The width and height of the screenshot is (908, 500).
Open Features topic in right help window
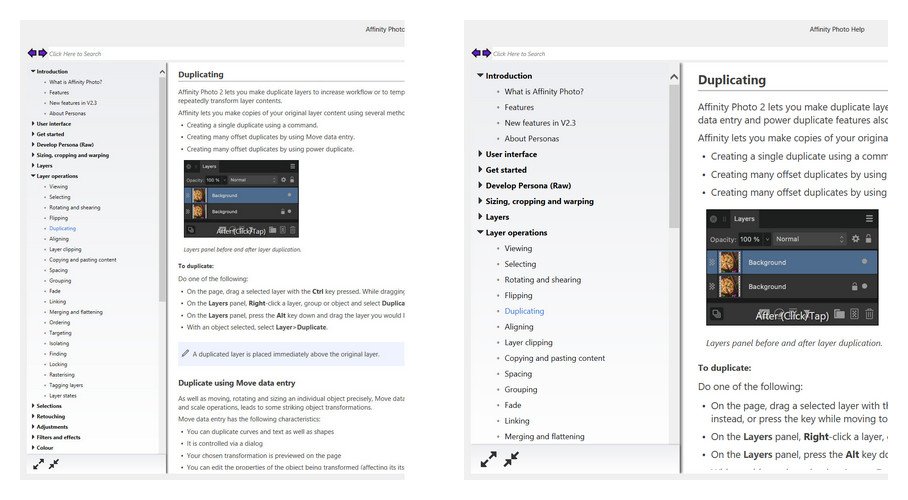519,107
